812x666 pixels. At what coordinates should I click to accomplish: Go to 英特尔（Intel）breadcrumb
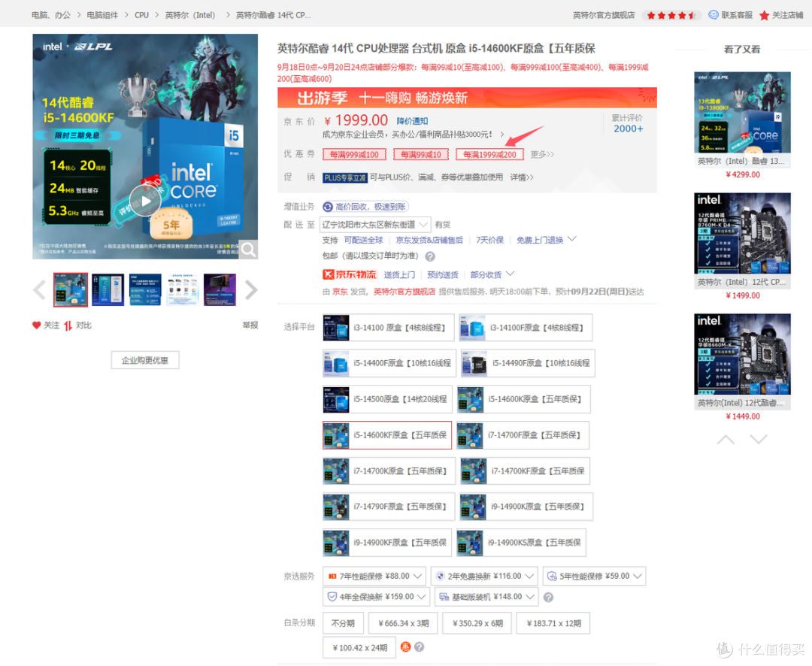coord(190,15)
